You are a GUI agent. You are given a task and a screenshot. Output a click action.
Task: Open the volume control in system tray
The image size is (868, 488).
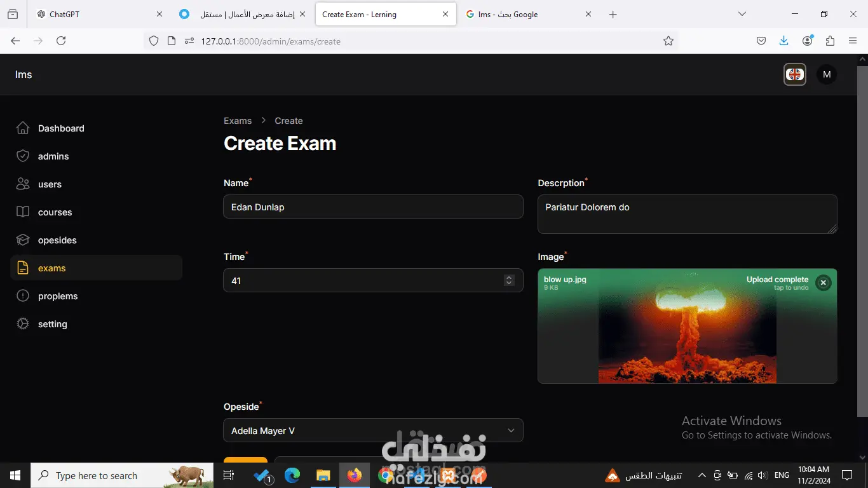pyautogui.click(x=763, y=475)
